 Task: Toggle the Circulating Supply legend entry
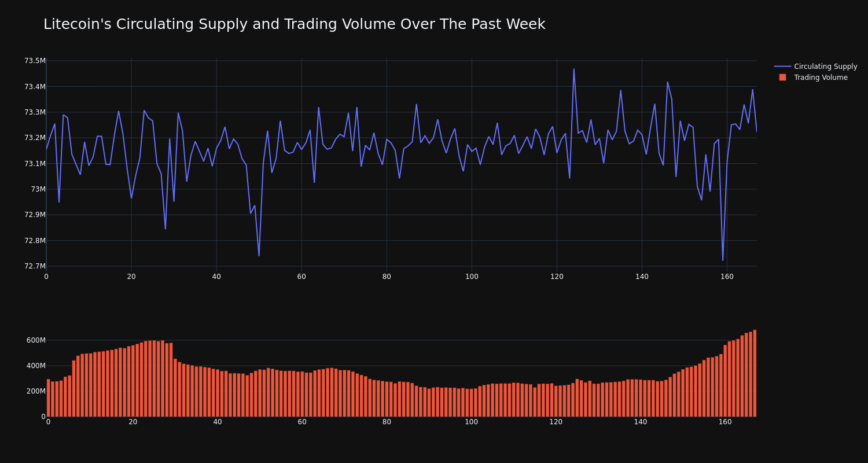[815, 67]
